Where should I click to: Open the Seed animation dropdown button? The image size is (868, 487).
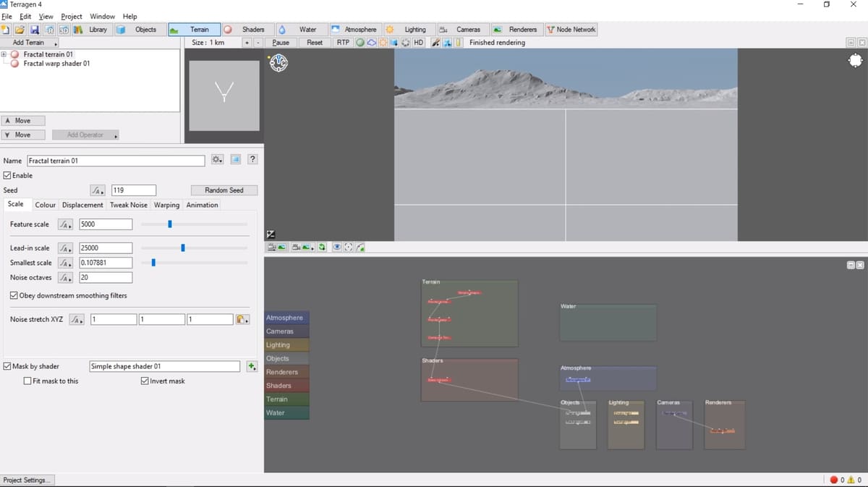(98, 190)
